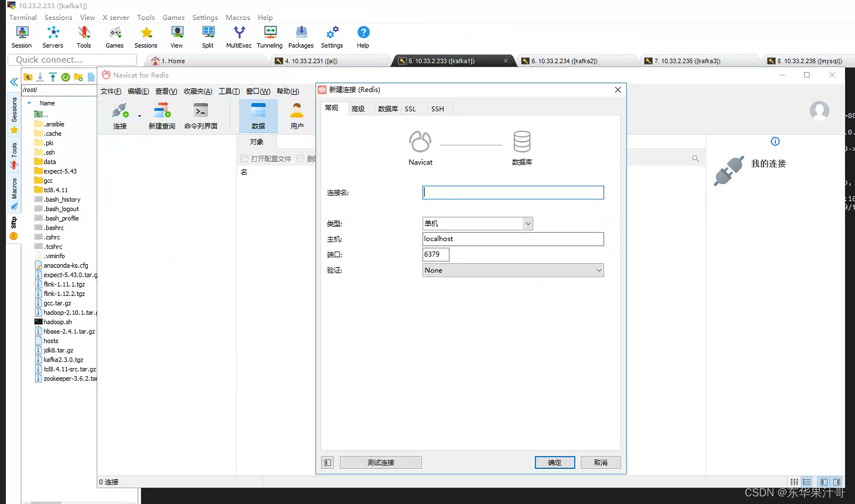
Task: Open MobaXterm Settings gear icon
Action: click(332, 32)
